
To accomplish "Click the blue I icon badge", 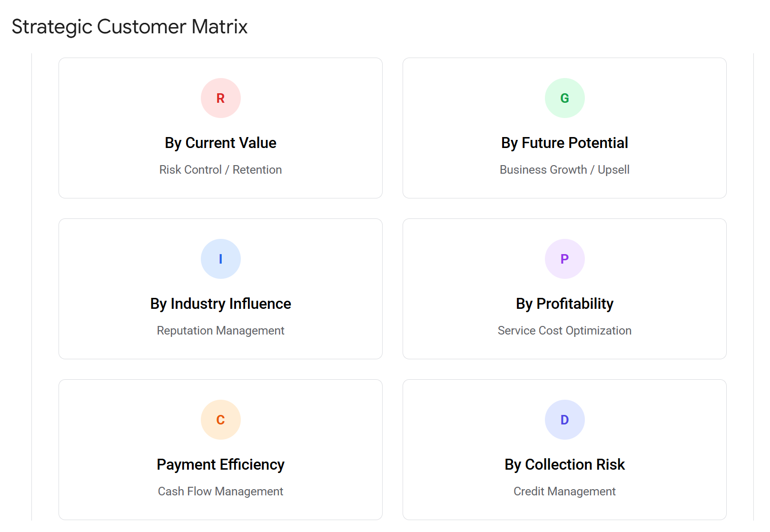I will click(x=220, y=258).
